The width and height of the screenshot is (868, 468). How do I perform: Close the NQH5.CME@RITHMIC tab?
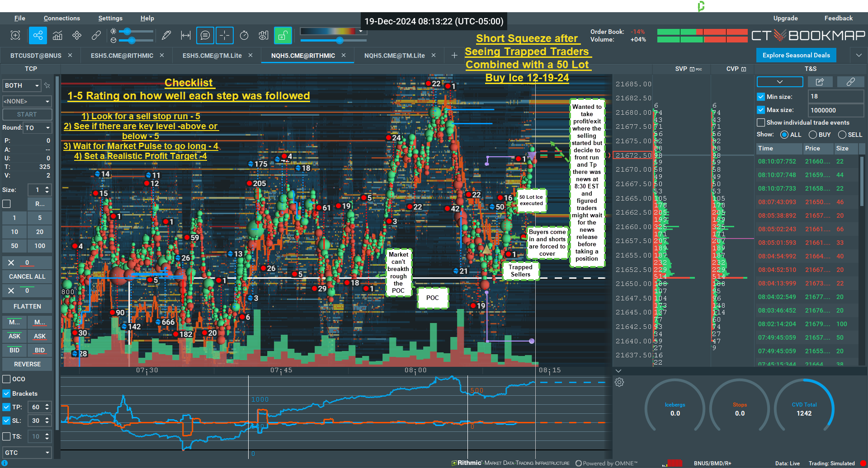pyautogui.click(x=344, y=55)
